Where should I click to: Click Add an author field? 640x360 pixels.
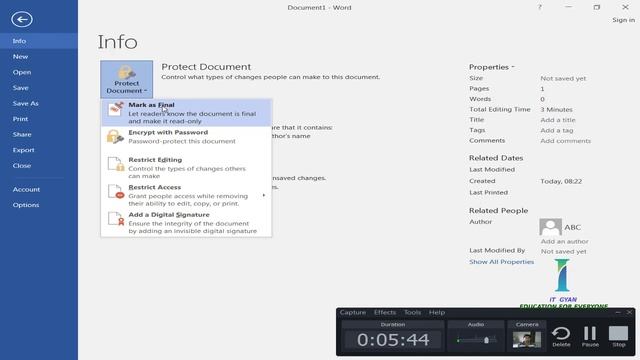[x=564, y=241]
